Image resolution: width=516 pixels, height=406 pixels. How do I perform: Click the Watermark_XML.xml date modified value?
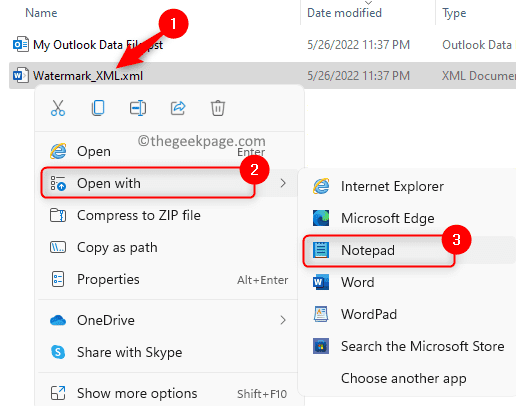(x=358, y=76)
